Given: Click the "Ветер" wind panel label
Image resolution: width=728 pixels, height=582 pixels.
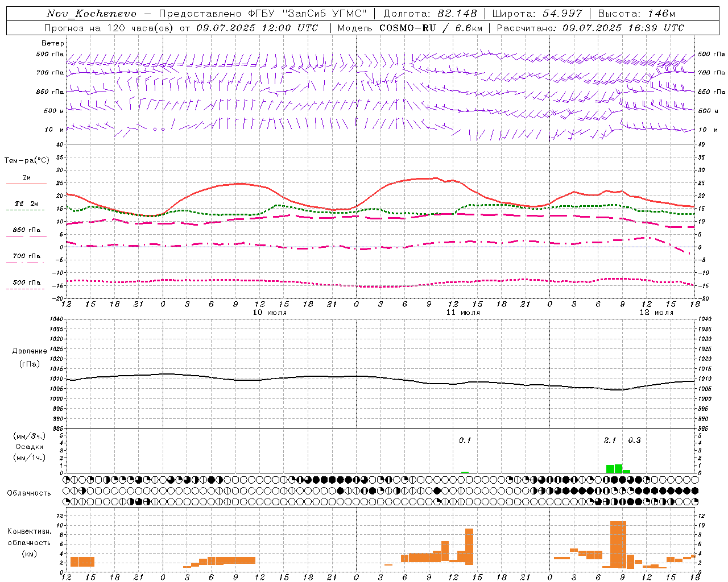Looking at the screenshot, I should pos(53,43).
